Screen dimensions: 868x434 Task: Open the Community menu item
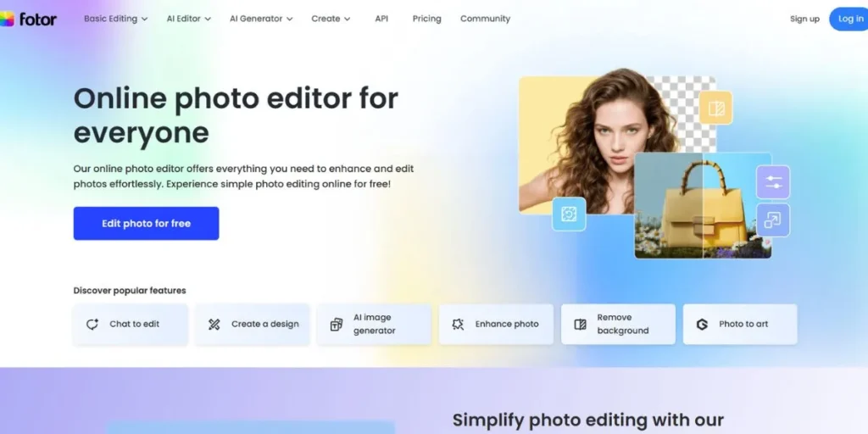coord(485,19)
